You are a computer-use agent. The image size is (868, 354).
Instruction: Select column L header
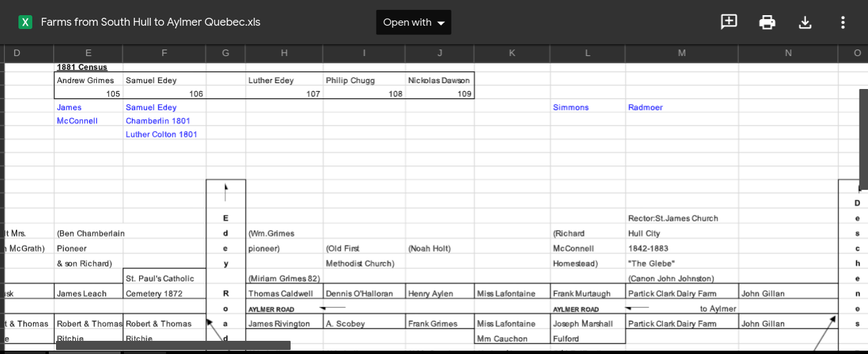click(x=587, y=53)
